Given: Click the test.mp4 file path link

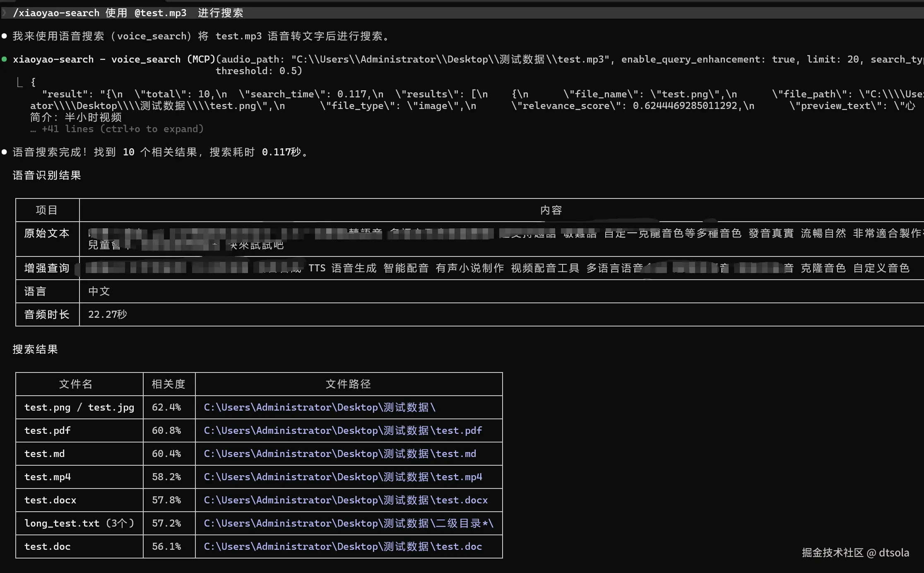Looking at the screenshot, I should point(342,477).
